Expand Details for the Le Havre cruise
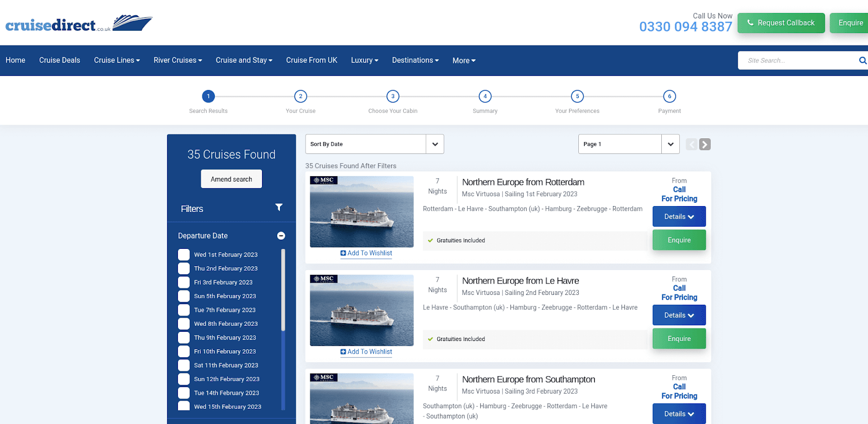 tap(679, 315)
